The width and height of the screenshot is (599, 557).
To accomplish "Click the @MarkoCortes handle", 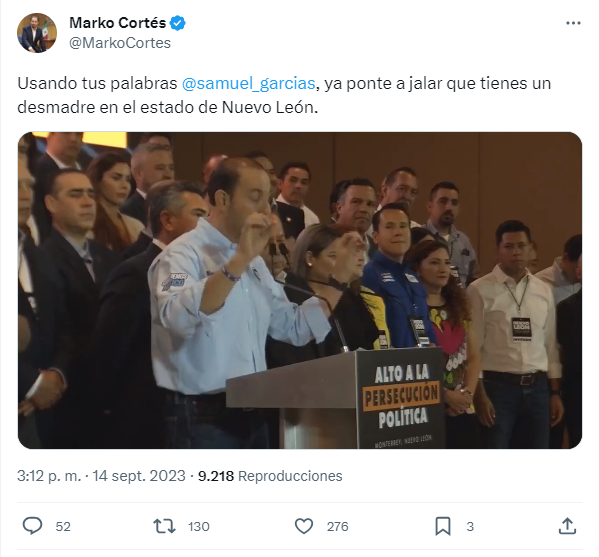I will tap(120, 43).
